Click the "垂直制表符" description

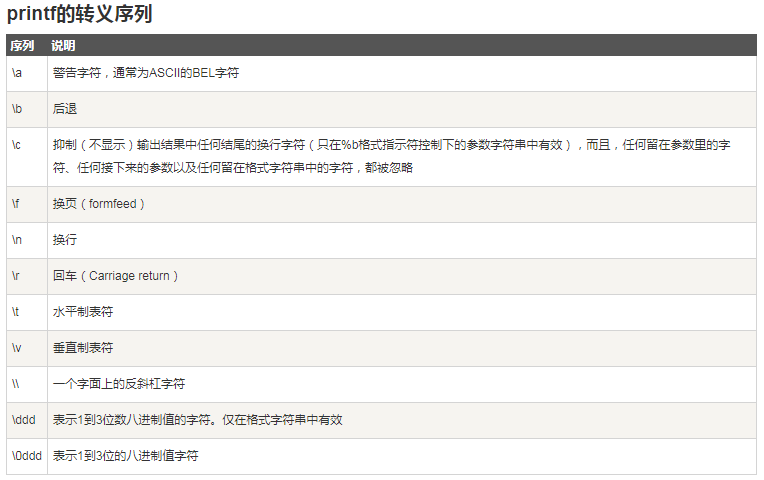point(83,348)
